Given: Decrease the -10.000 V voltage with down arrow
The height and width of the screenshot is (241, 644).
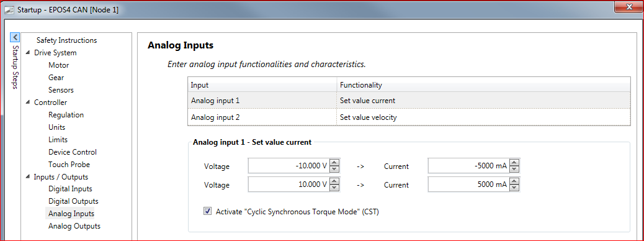Looking at the screenshot, I should coord(335,170).
